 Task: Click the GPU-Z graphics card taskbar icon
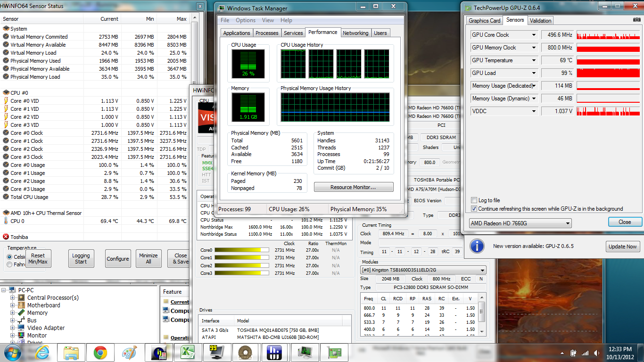[x=333, y=353]
